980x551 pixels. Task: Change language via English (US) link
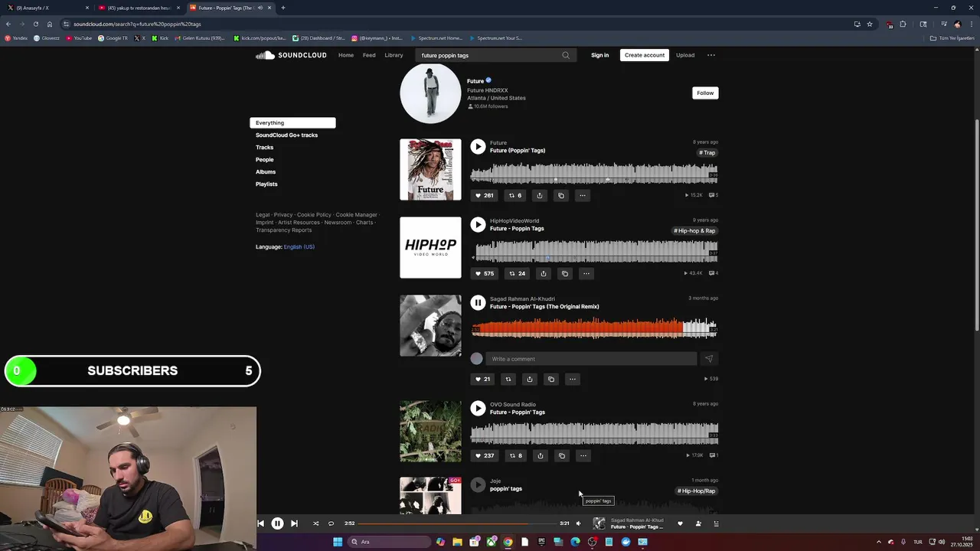299,246
